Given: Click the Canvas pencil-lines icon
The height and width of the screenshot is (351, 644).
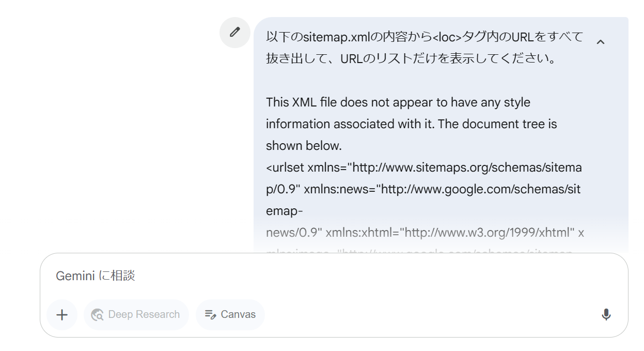Looking at the screenshot, I should click(210, 314).
